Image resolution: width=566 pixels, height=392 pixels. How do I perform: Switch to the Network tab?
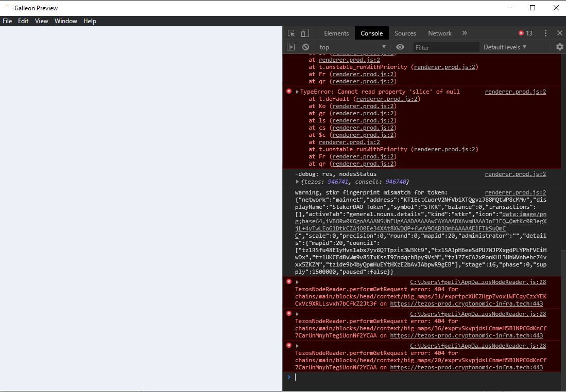click(x=440, y=33)
